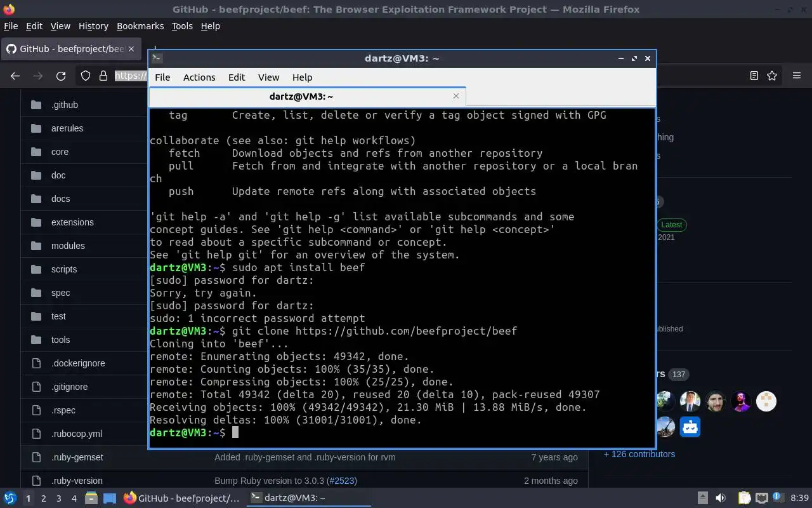Open test folder in repository

(58, 316)
